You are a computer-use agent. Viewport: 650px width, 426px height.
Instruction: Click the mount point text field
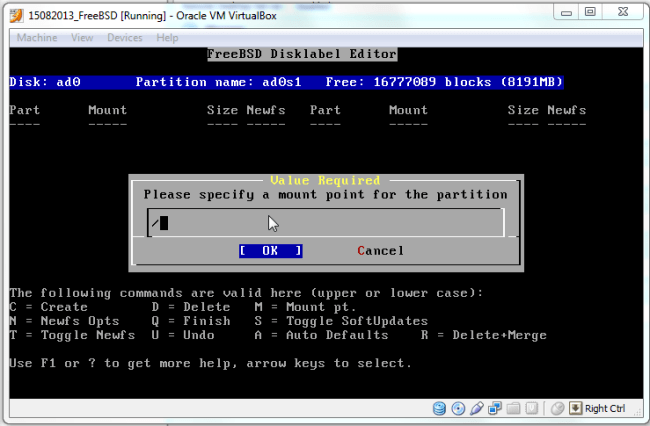tap(325, 222)
